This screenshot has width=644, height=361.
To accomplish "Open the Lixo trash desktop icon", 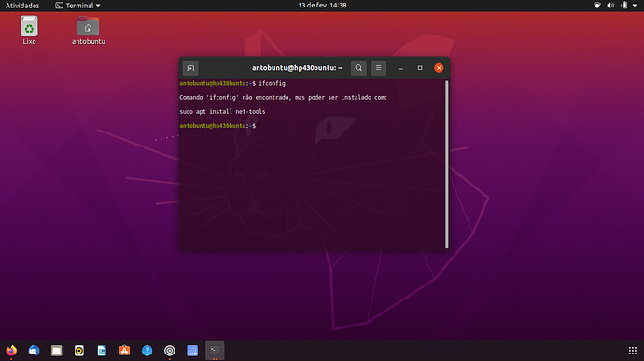I will coord(29,30).
